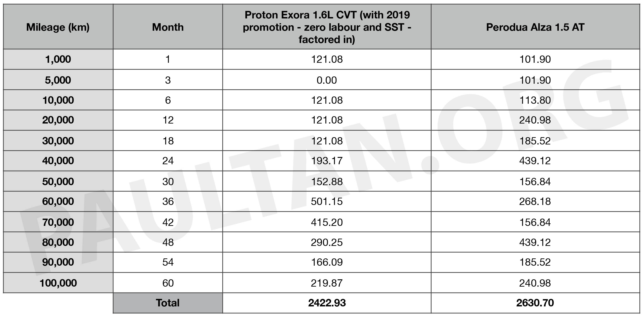
Task: Select the 1,000 mileage cell
Action: (x=58, y=59)
